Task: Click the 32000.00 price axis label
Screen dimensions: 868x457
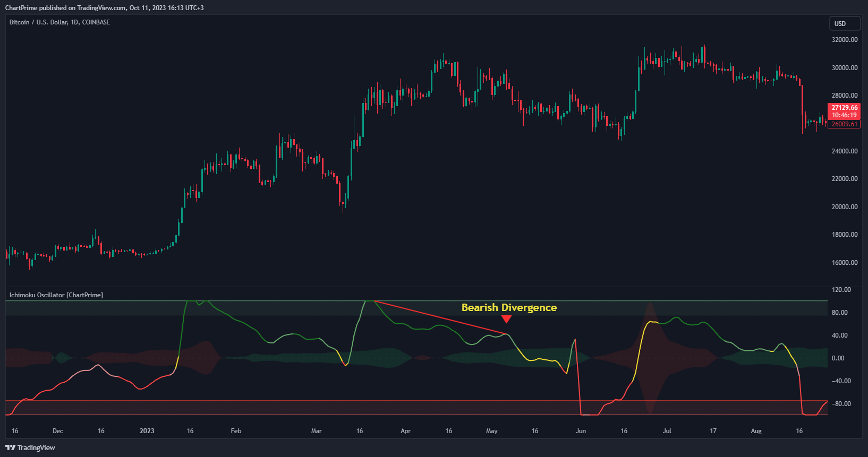Action: tap(845, 40)
